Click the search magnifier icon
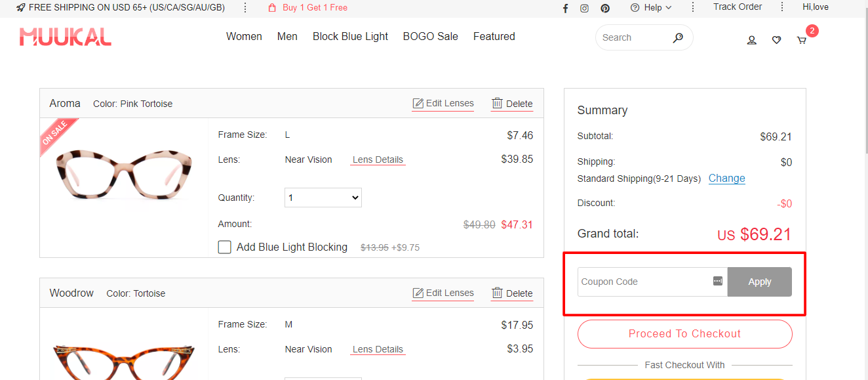This screenshot has width=868, height=380. pos(678,37)
